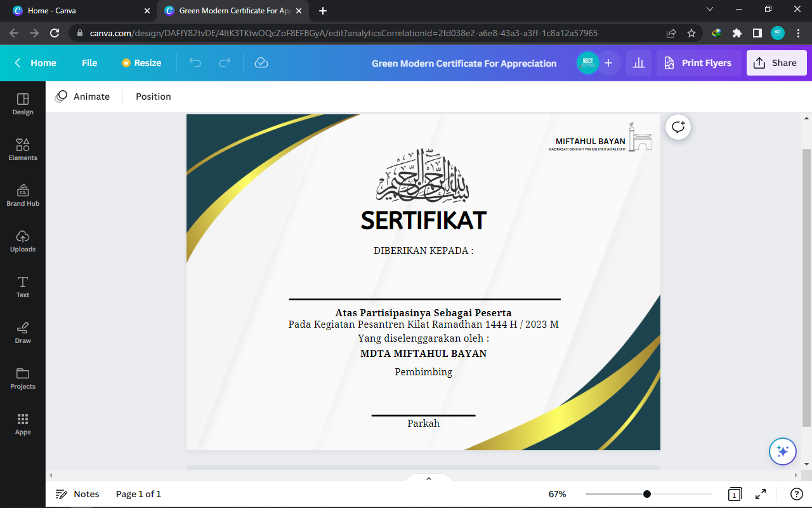Open the Brand Hub panel

23,195
